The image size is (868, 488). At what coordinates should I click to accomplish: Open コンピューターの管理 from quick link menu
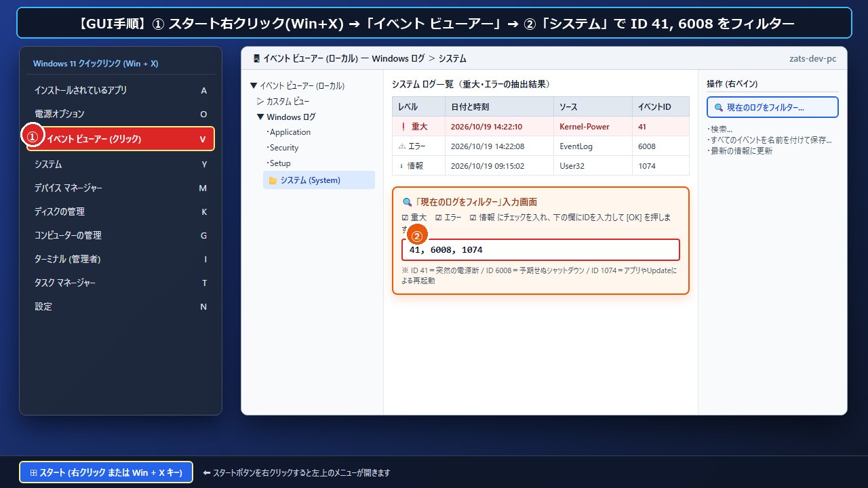coord(121,235)
